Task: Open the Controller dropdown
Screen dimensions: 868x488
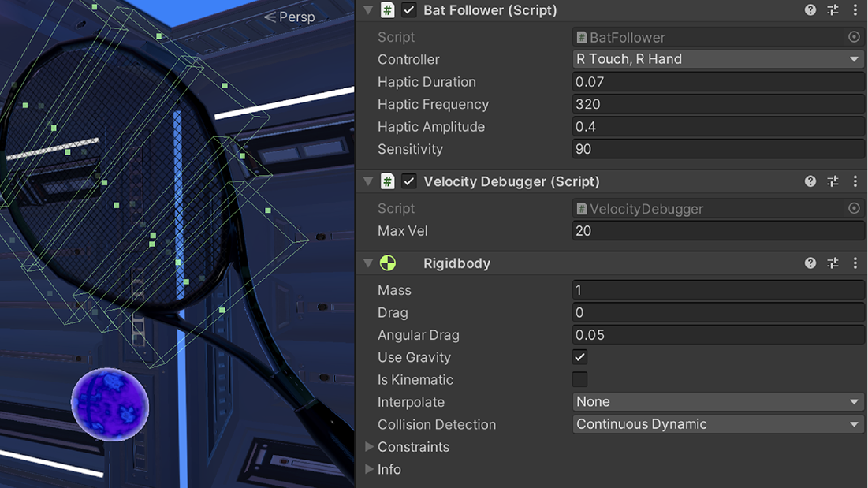Action: 717,59
